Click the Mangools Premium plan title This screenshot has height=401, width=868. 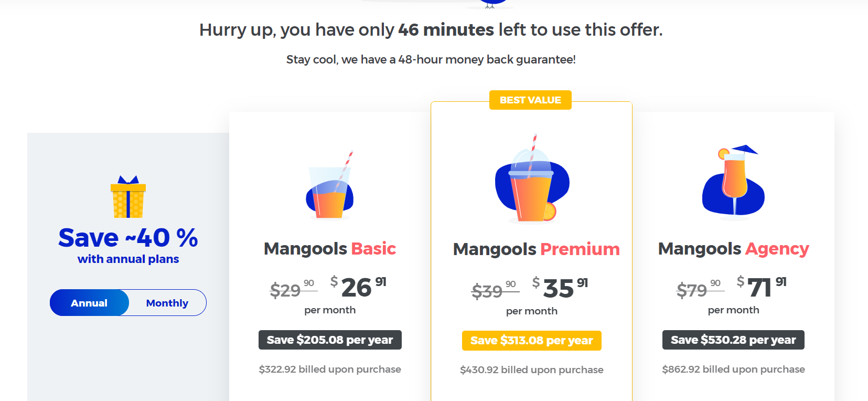(x=536, y=249)
